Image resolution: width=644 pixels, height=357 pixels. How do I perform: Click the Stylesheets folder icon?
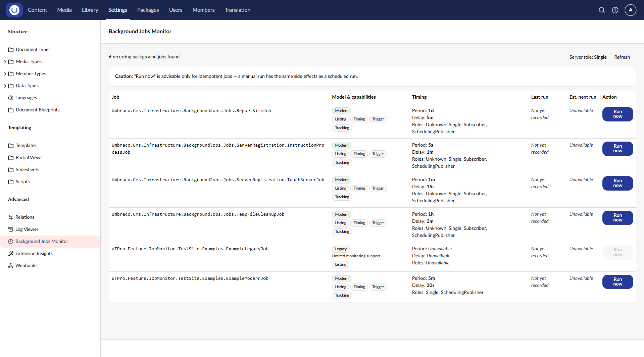point(11,170)
